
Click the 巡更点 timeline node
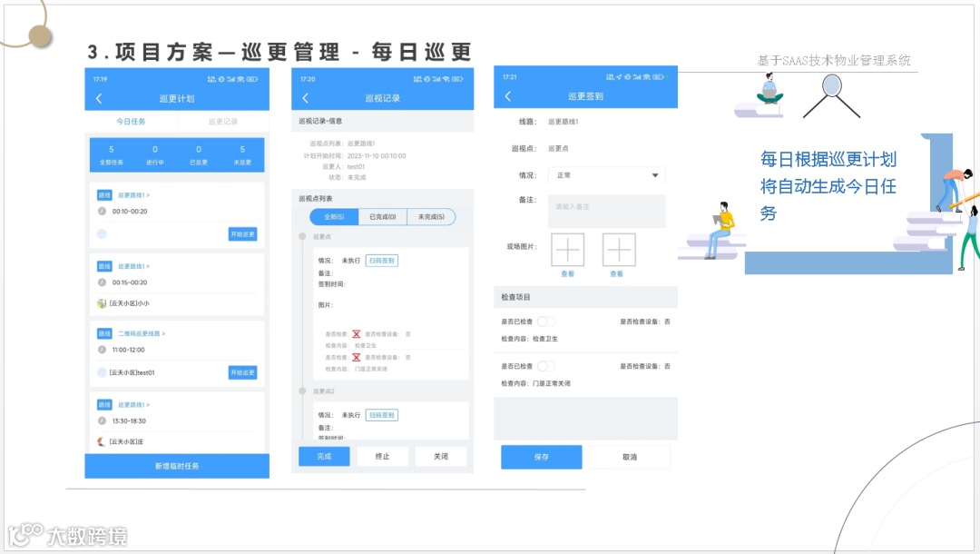302,236
